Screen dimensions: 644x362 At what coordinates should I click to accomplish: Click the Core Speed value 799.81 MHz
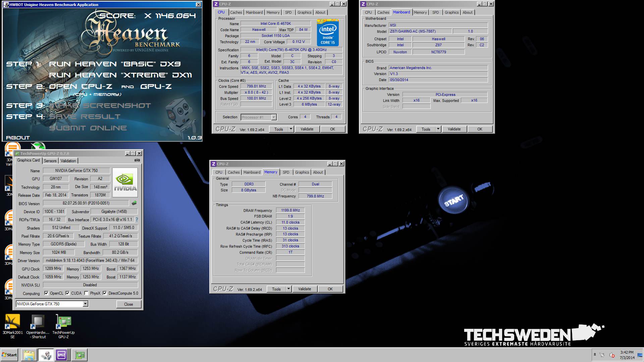pyautogui.click(x=256, y=86)
